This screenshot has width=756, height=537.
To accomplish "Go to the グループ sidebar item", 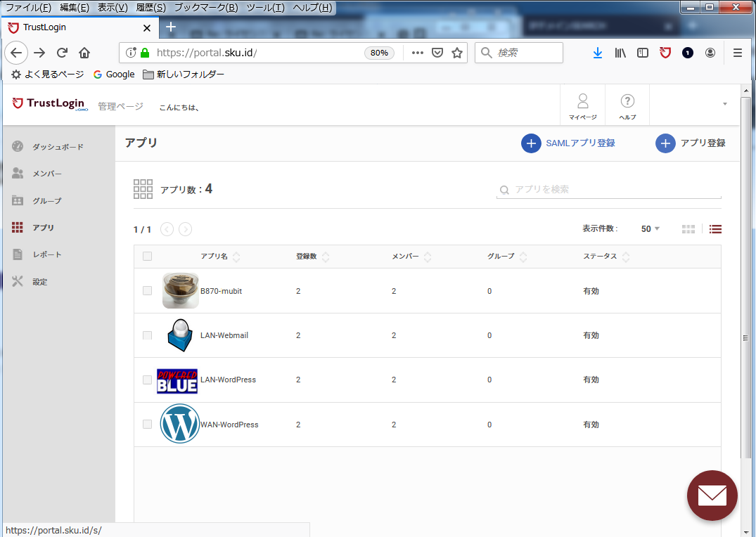I will coord(47,200).
